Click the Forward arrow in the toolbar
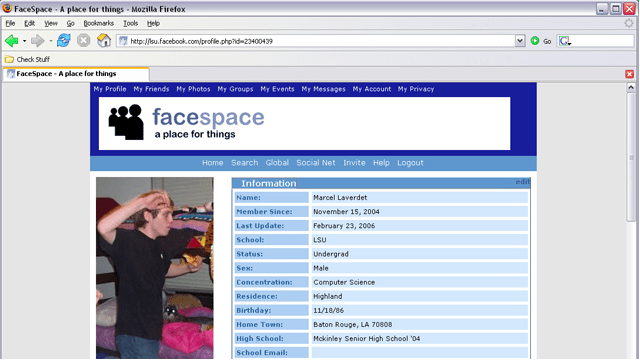 (x=38, y=41)
